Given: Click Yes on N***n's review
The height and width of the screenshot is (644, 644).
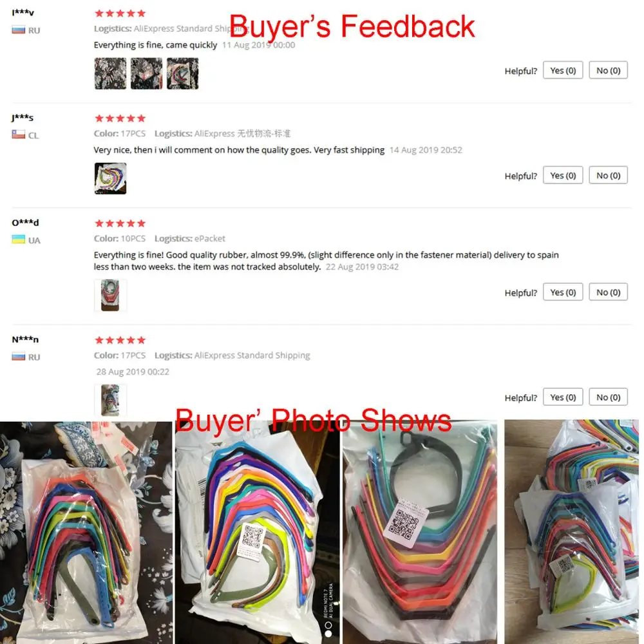Looking at the screenshot, I should (x=563, y=397).
